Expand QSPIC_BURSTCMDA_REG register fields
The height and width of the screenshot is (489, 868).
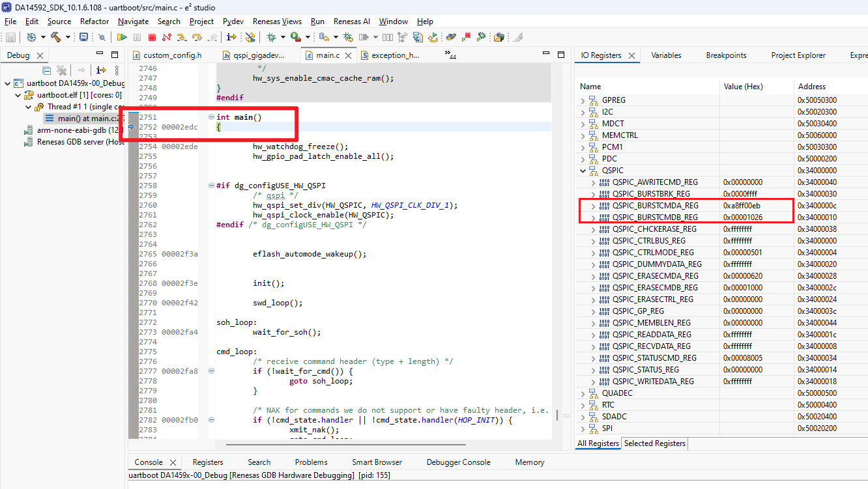click(x=593, y=206)
